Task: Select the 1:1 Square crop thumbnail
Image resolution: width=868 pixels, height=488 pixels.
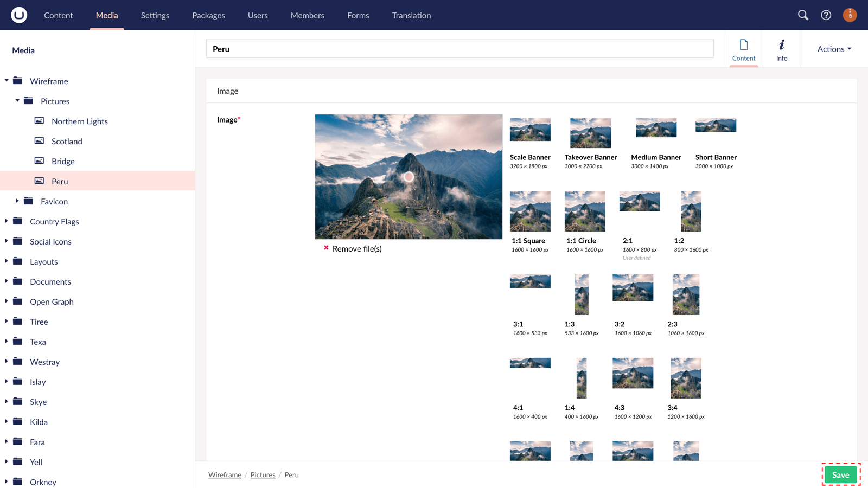Action: pos(530,211)
